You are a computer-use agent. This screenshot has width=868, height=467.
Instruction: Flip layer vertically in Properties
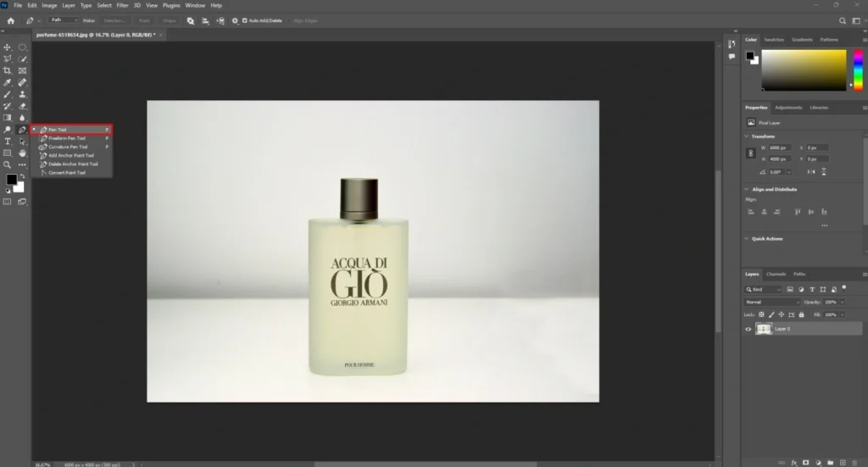click(824, 172)
